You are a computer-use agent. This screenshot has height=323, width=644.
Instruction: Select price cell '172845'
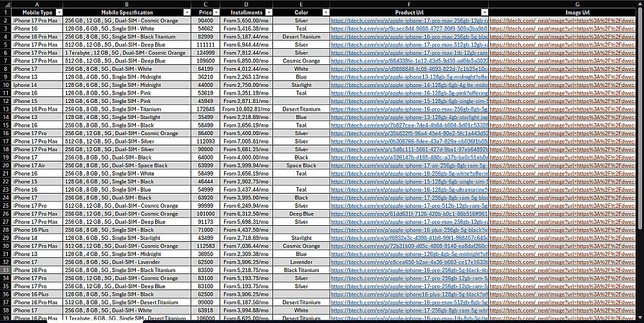click(205, 109)
